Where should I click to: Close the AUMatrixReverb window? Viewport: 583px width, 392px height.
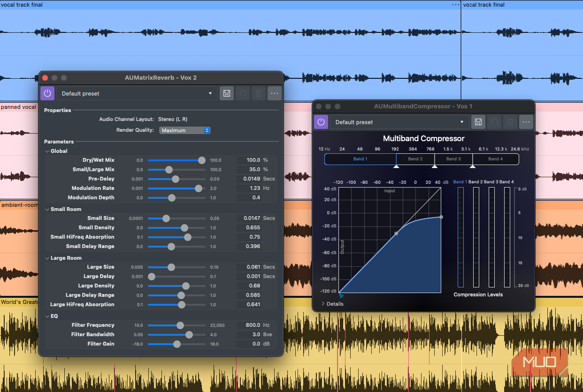pos(45,78)
